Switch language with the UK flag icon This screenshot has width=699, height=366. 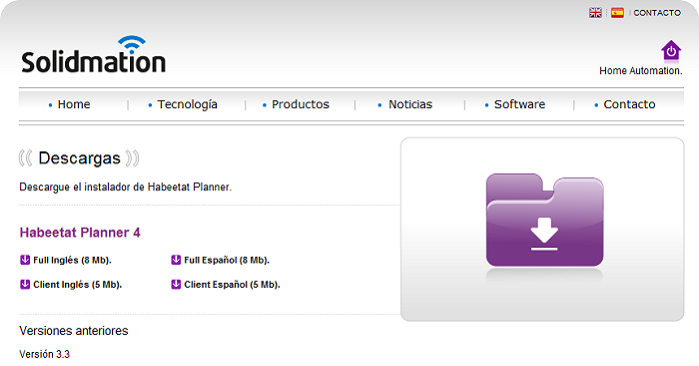tap(595, 13)
